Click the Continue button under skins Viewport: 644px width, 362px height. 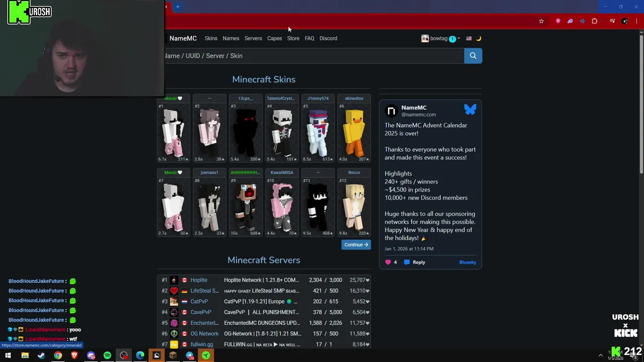(x=356, y=245)
